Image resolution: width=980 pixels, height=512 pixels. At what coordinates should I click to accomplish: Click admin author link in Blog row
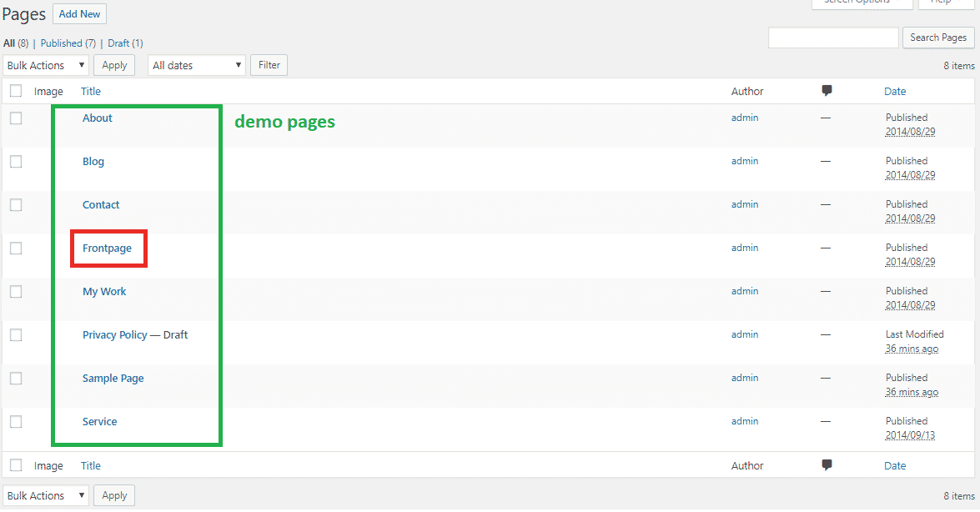[744, 161]
